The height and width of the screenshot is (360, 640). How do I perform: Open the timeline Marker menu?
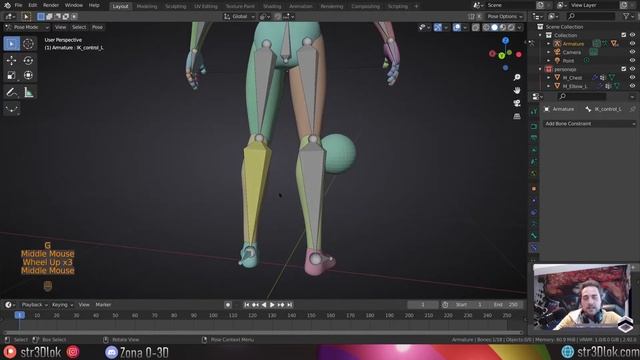103,305
